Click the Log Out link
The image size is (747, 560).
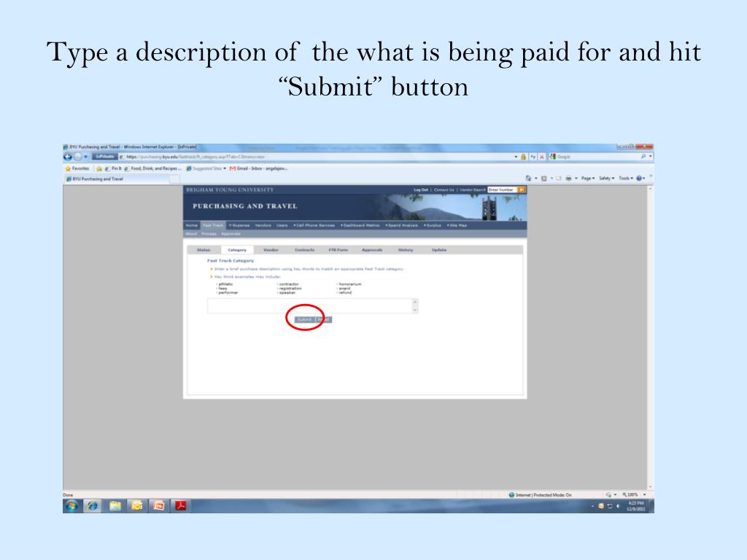pos(421,190)
